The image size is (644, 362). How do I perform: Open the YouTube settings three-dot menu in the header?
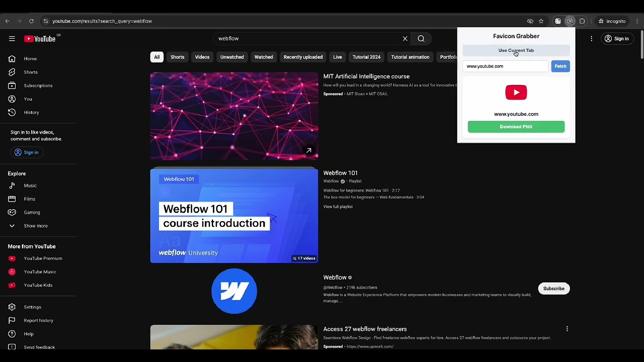pos(591,39)
